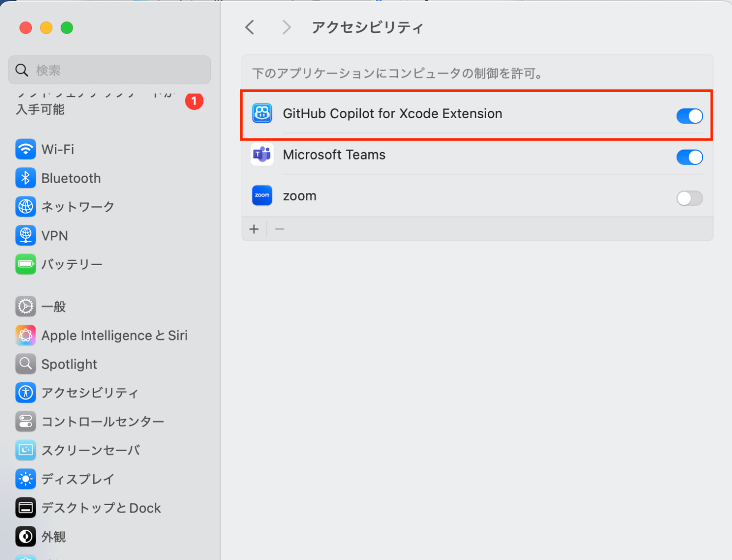Click the デスクトップと Dock label
The height and width of the screenshot is (560, 732).
[101, 508]
